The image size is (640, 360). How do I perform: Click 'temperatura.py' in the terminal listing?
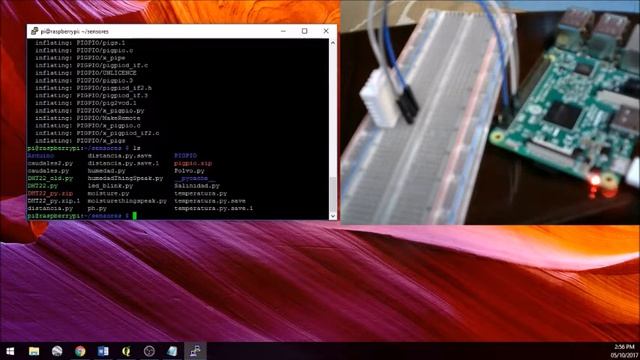200,193
